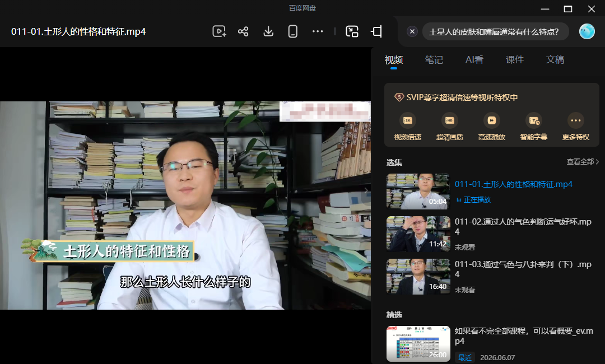Toggle the side panel collapse icon
The height and width of the screenshot is (364, 605).
pos(376,31)
